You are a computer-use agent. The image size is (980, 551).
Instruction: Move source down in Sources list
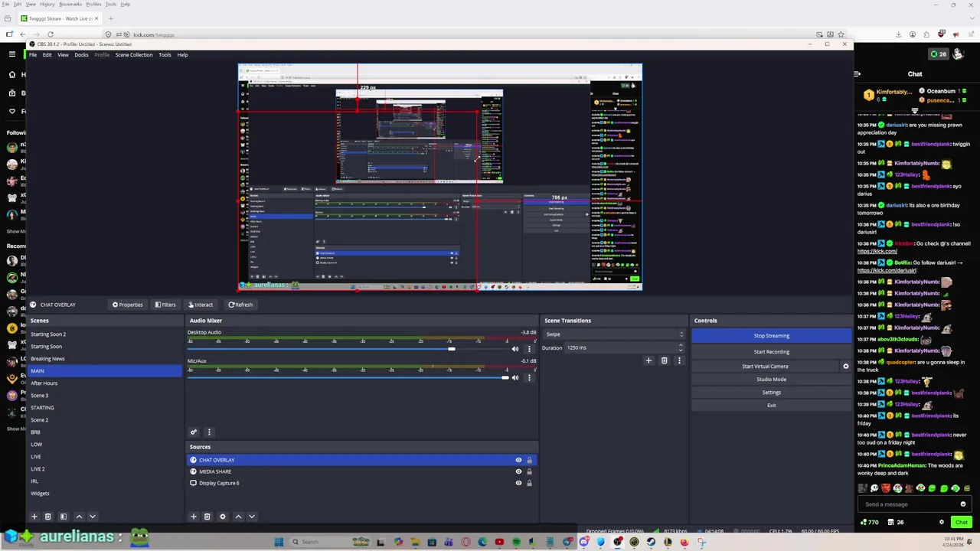pyautogui.click(x=251, y=517)
